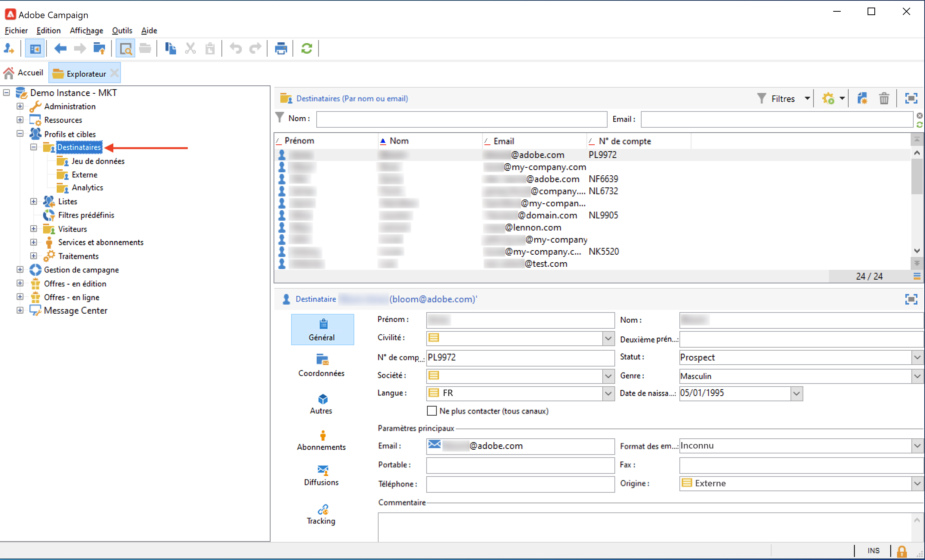Click the delete trash icon above the list
925x560 pixels.
(884, 99)
